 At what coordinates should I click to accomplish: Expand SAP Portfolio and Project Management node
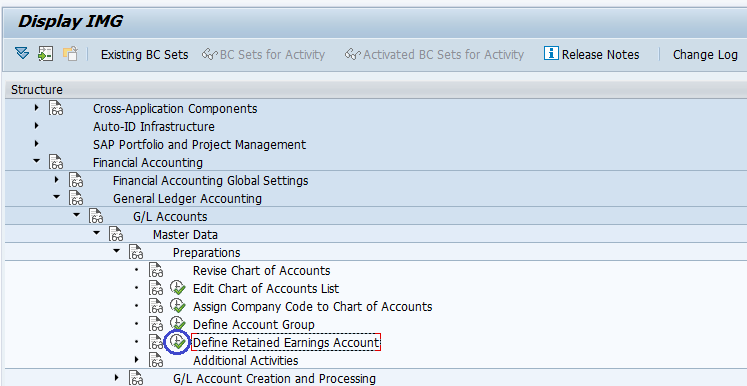pyautogui.click(x=37, y=144)
